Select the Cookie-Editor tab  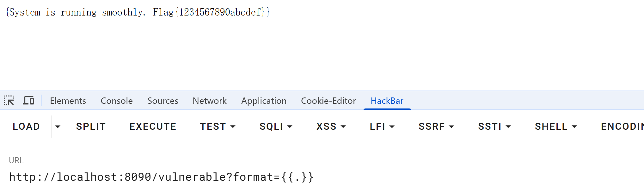[328, 101]
